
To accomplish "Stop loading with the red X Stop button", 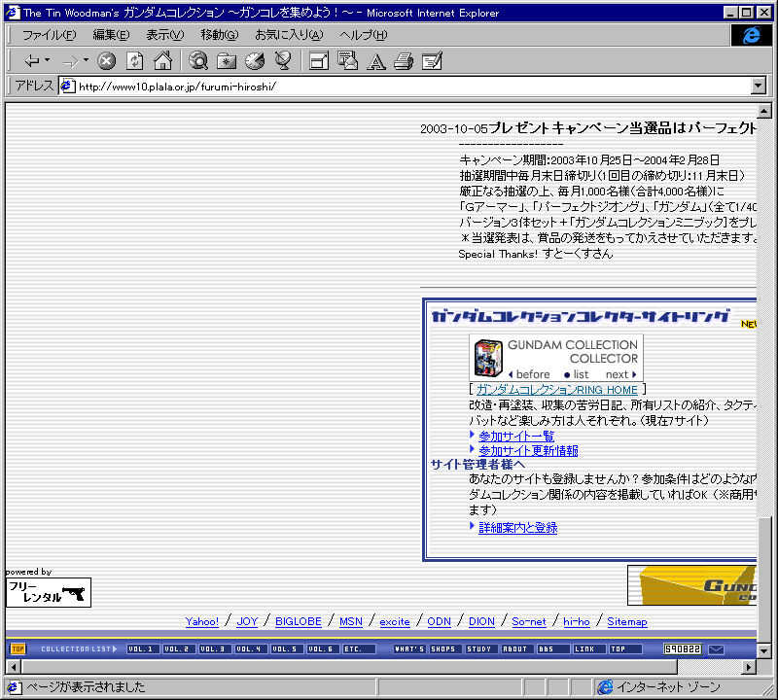I will pos(106,61).
